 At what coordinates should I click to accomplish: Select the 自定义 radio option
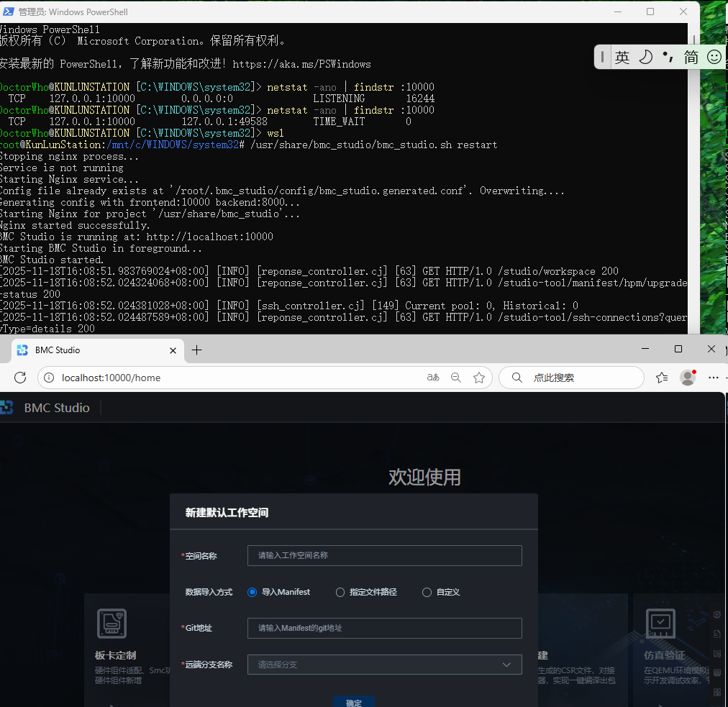pyautogui.click(x=427, y=593)
